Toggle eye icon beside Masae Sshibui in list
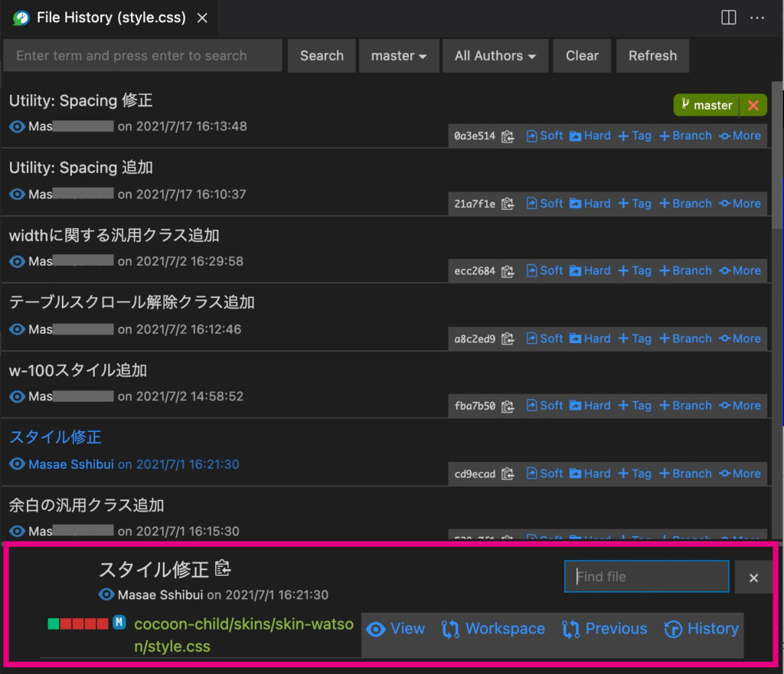This screenshot has height=674, width=784. (x=17, y=464)
